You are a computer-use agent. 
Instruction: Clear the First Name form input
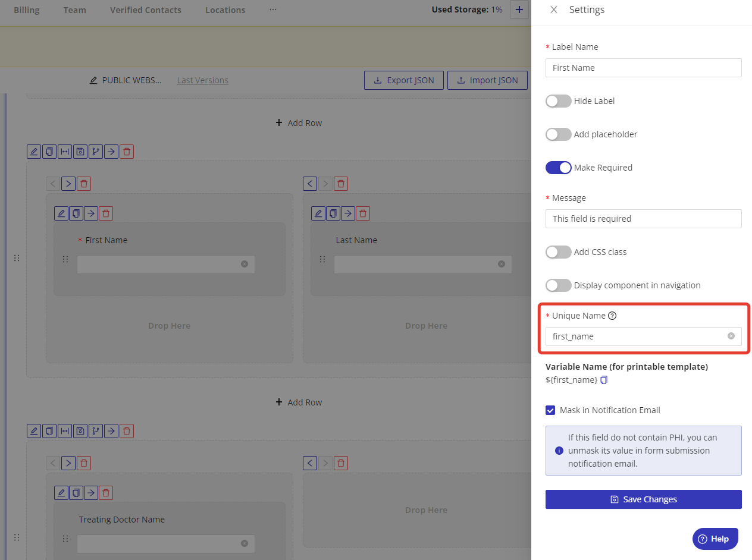point(245,264)
